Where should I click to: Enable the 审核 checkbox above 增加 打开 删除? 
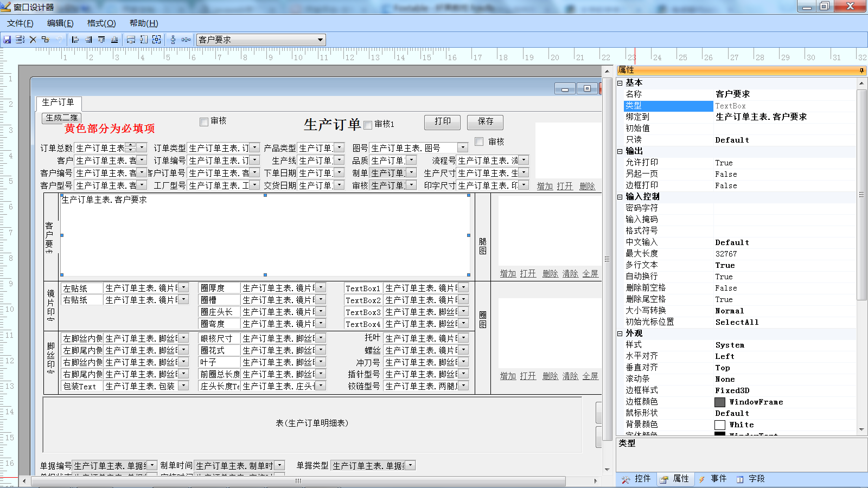479,142
